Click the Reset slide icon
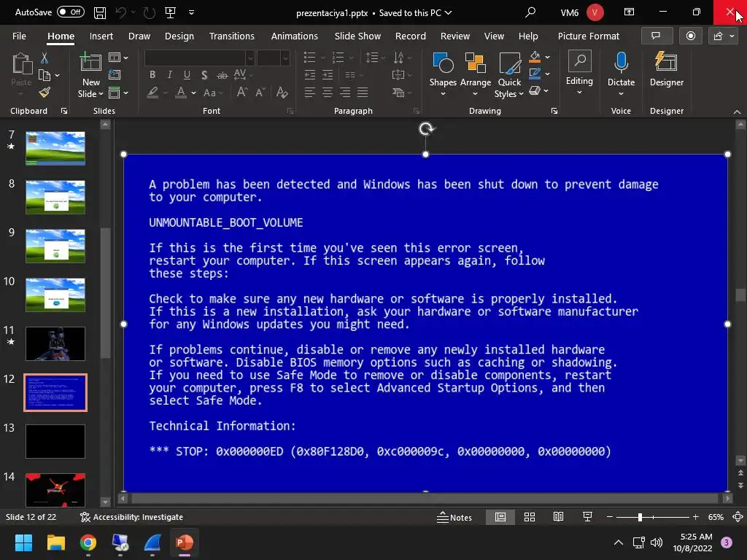 (x=115, y=75)
